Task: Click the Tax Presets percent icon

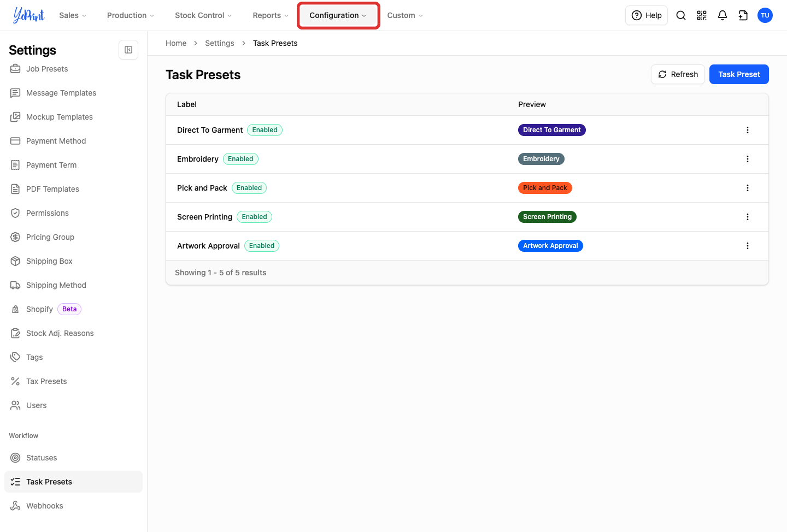Action: tap(15, 381)
